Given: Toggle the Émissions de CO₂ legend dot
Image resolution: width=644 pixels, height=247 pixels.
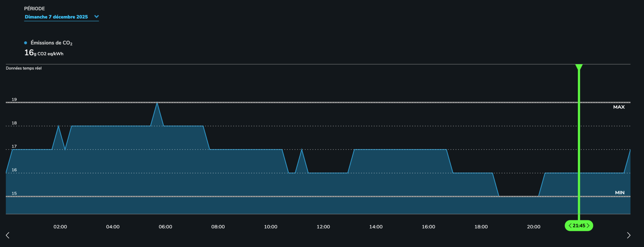Looking at the screenshot, I should point(26,43).
